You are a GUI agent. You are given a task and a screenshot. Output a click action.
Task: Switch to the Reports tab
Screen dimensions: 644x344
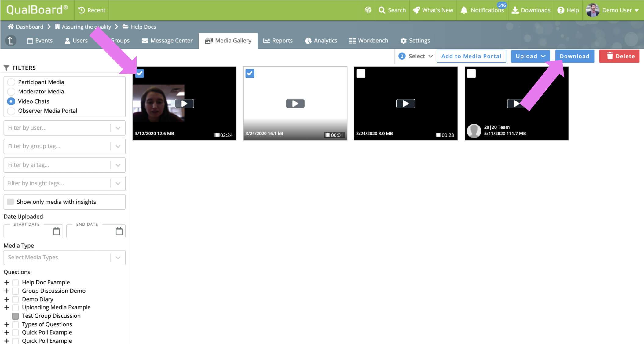pyautogui.click(x=278, y=41)
